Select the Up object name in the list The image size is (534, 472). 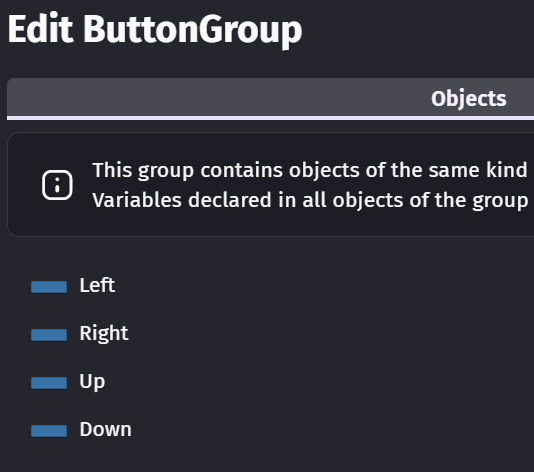click(x=92, y=381)
